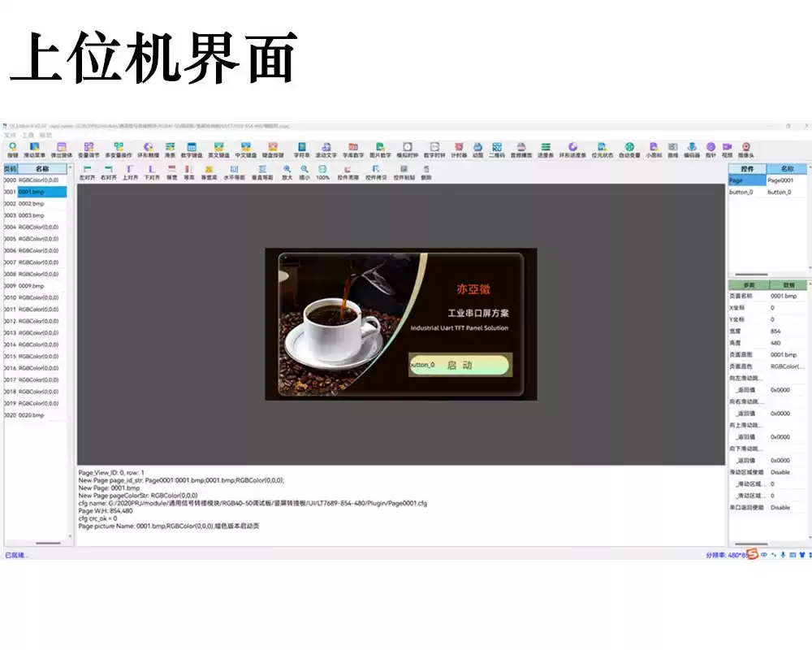Screen dimensions: 812x650
Task: Select the 英文键盘 English keyboard tool
Action: click(x=218, y=149)
